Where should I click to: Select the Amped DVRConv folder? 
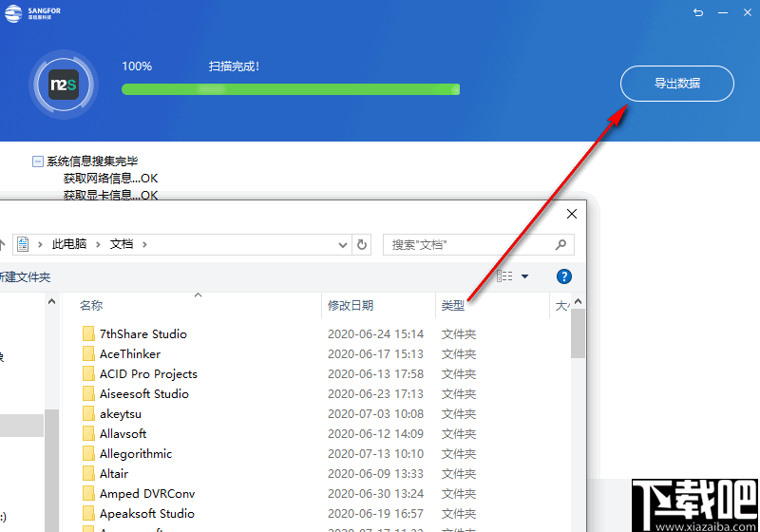(x=147, y=494)
